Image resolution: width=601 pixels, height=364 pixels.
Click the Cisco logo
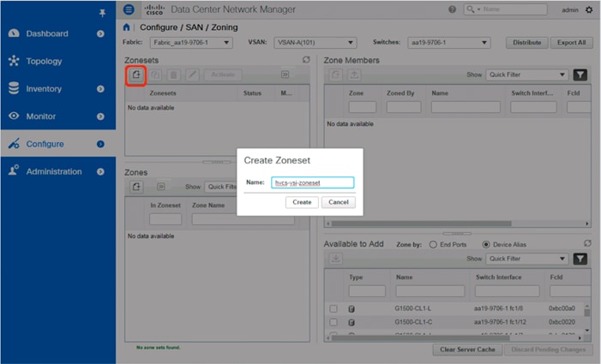click(x=154, y=9)
